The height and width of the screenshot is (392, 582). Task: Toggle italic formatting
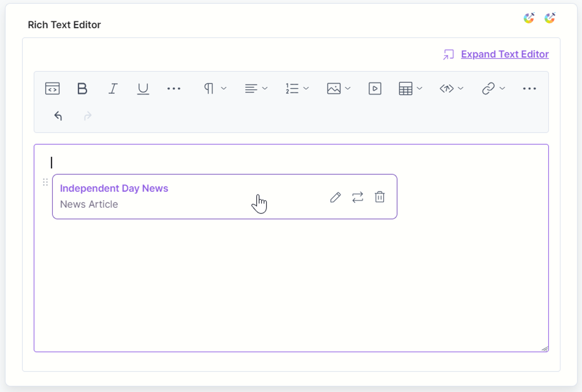tap(113, 89)
